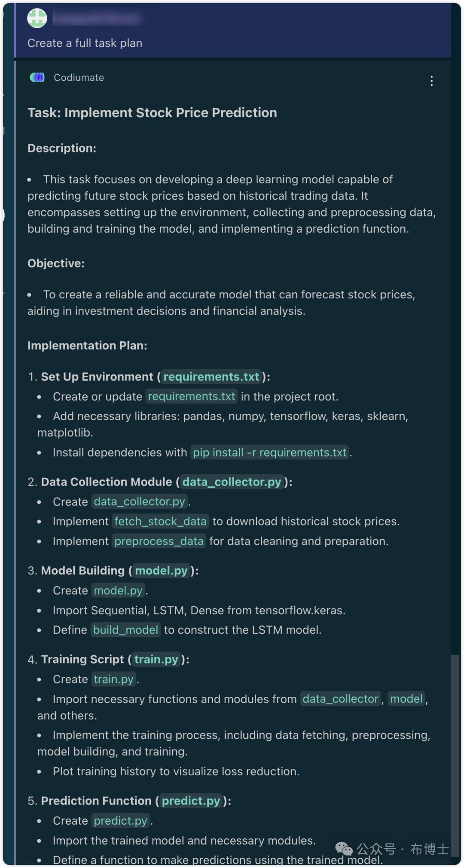This screenshot has height=868, width=464.
Task: Click the green user avatar icon
Action: tap(37, 18)
